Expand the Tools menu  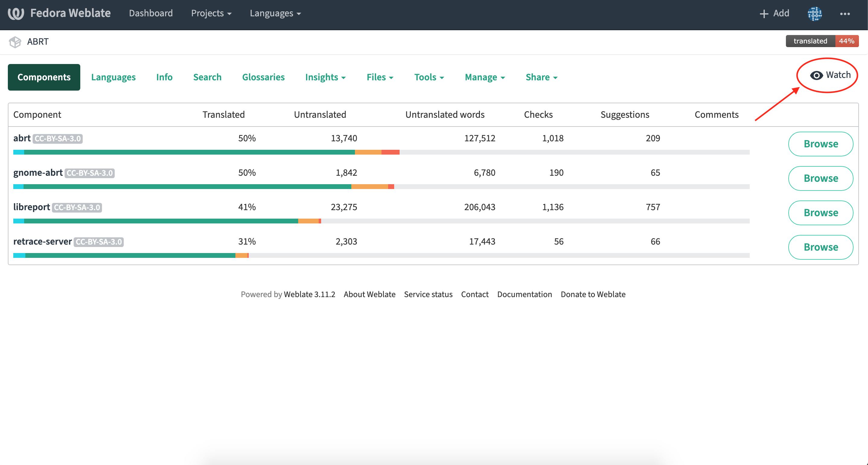click(429, 77)
